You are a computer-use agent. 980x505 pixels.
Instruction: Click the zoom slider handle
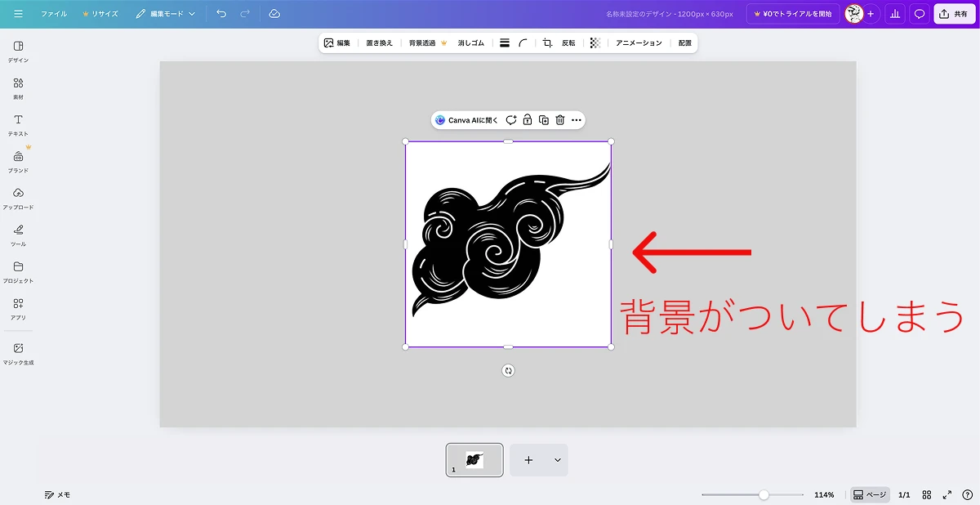[x=764, y=494]
